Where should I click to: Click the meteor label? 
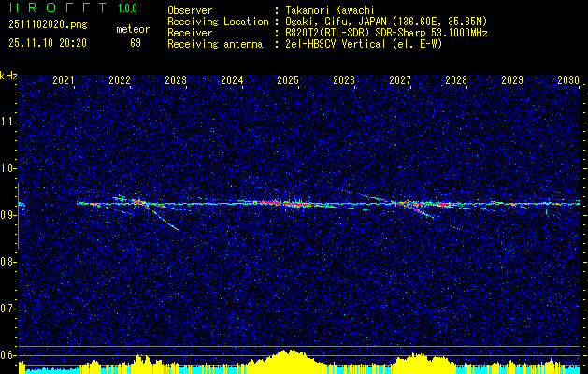coord(133,29)
